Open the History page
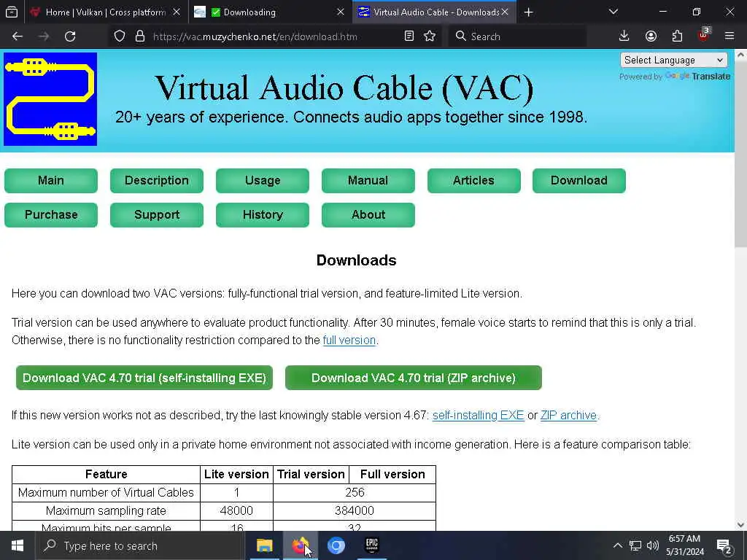Image resolution: width=747 pixels, height=560 pixels. point(263,215)
